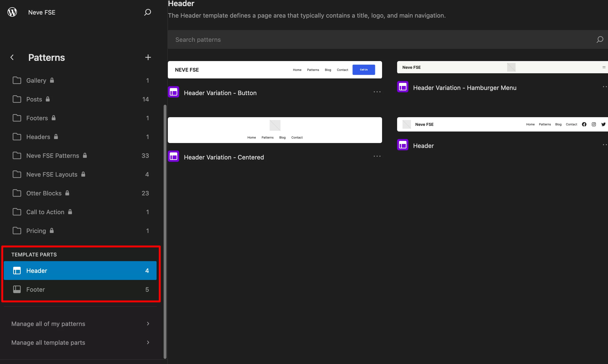Select the Headers pattern category

tap(80, 137)
